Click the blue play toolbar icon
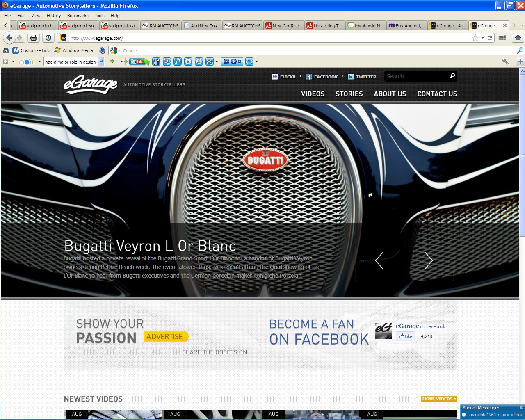 pyautogui.click(x=188, y=62)
